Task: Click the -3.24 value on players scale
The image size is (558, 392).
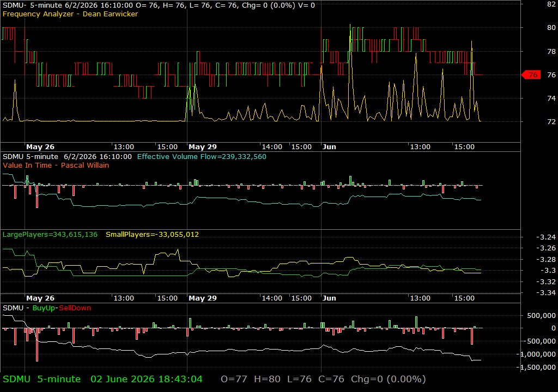Action: (x=546, y=237)
